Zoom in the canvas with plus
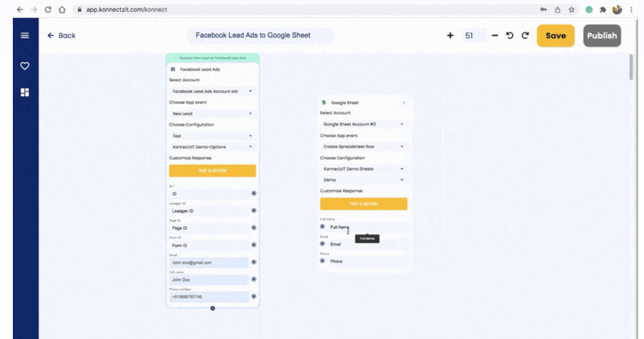Viewport: 644px width, 339px height. (450, 35)
